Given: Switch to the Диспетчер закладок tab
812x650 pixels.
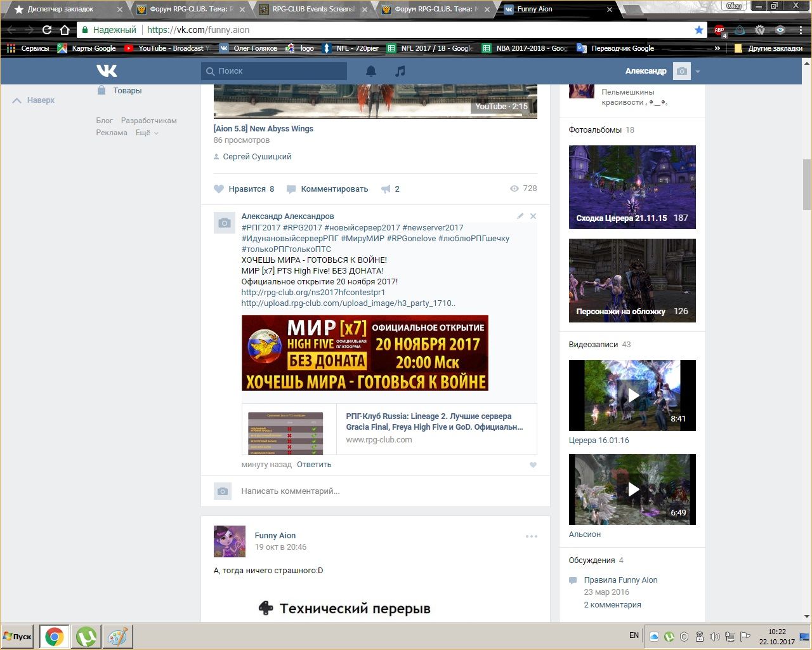Looking at the screenshot, I should (x=60, y=10).
